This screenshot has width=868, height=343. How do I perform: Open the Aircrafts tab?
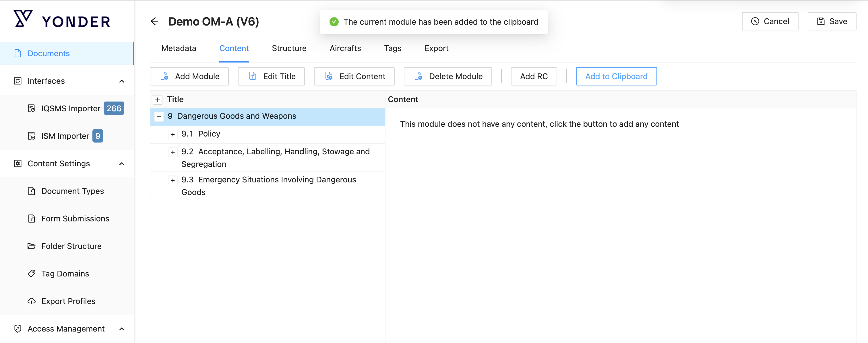pyautogui.click(x=345, y=48)
